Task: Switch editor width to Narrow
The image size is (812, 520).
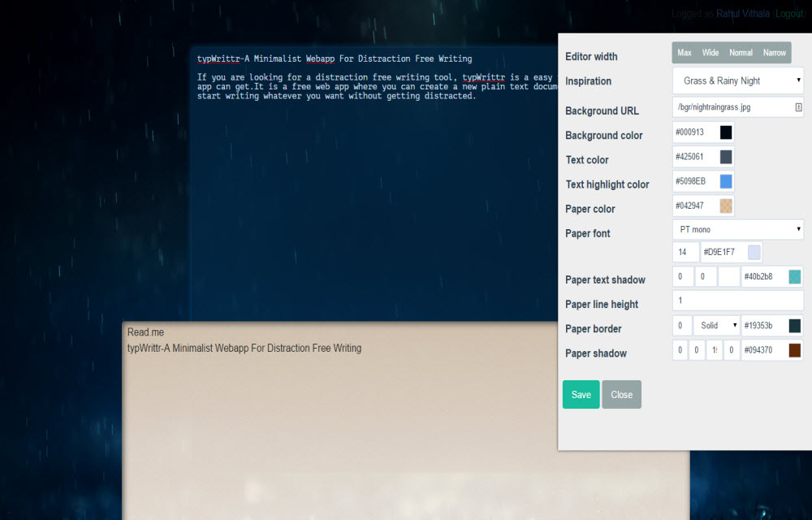Action: (x=774, y=53)
